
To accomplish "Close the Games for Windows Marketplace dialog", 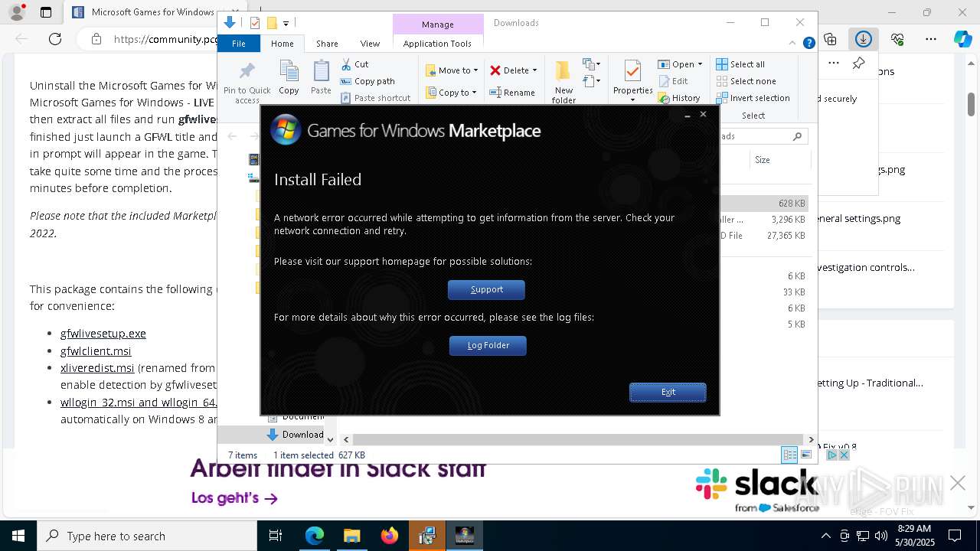I will point(703,115).
